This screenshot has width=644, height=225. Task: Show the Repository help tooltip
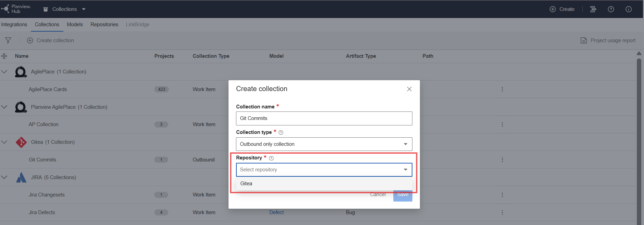(x=271, y=158)
